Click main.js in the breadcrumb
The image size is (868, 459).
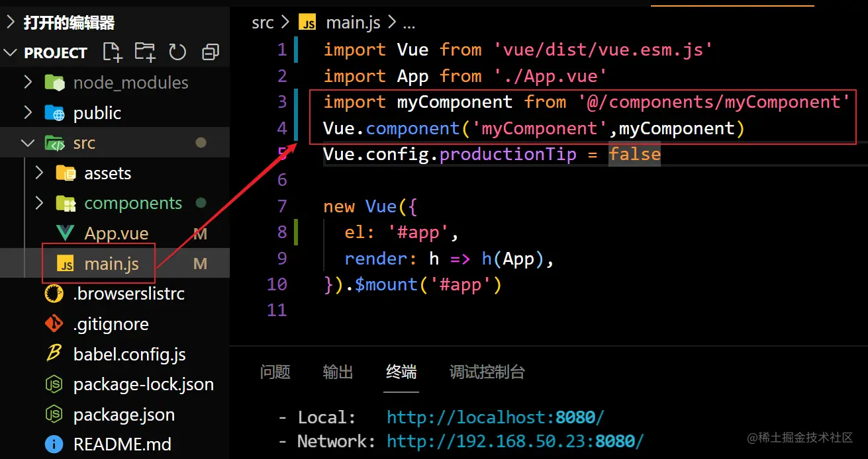tap(353, 23)
